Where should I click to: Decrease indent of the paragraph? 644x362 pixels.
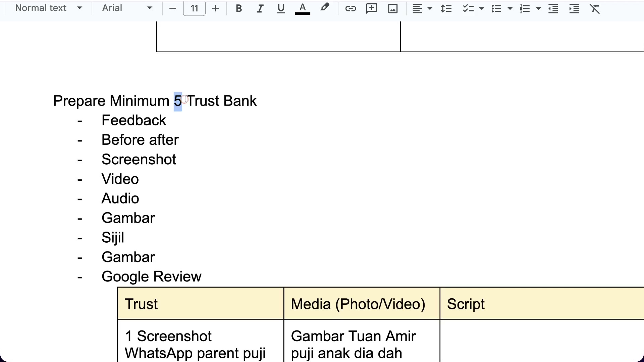553,8
